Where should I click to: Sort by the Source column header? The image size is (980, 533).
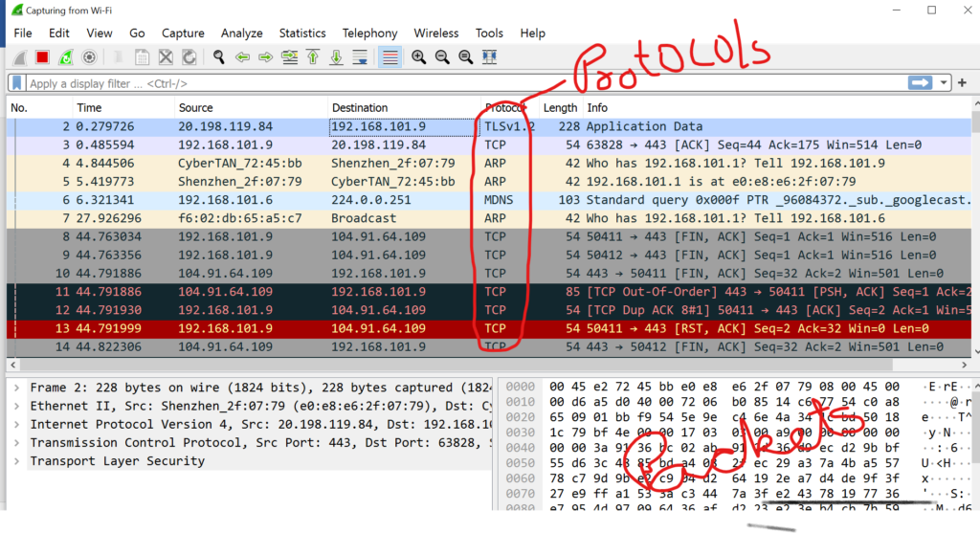[252, 107]
